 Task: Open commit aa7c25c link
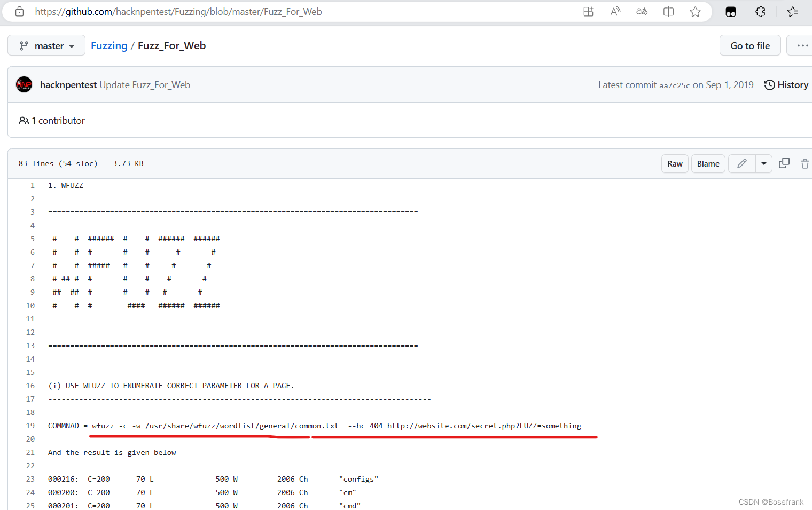[674, 85]
